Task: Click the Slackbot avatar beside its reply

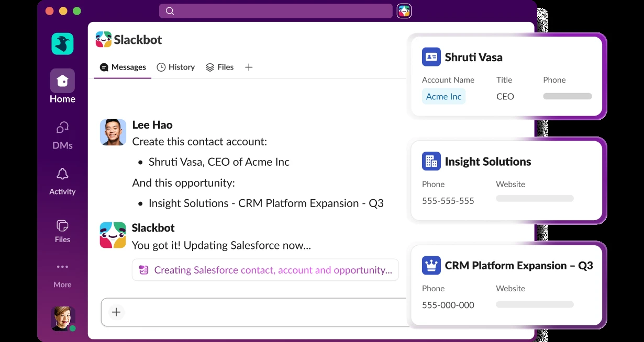Action: 113,235
